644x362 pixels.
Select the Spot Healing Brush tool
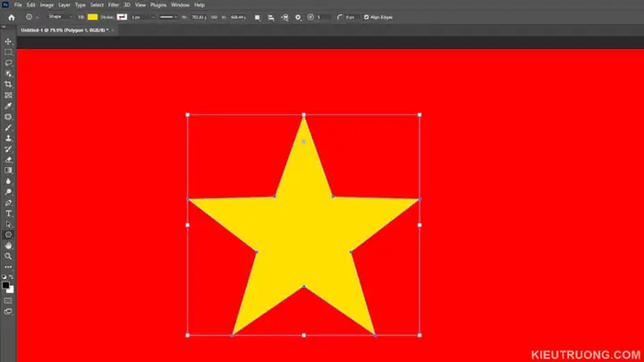8,117
